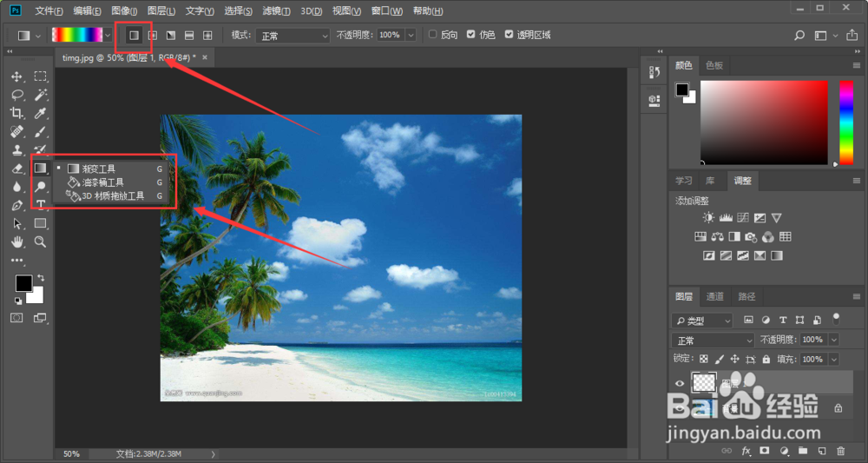Add a Photo Filter camera adjustment
Screen dimensions: 868x463
[x=751, y=237]
